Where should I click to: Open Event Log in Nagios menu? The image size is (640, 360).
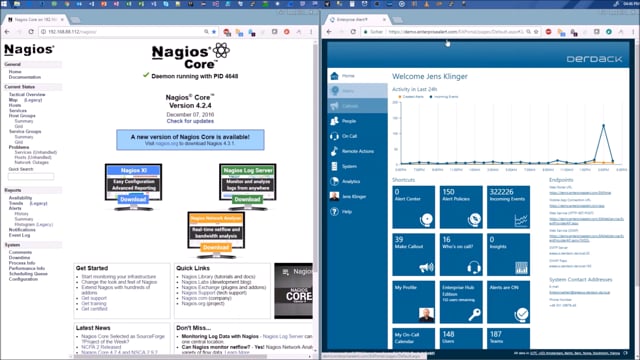(19, 235)
